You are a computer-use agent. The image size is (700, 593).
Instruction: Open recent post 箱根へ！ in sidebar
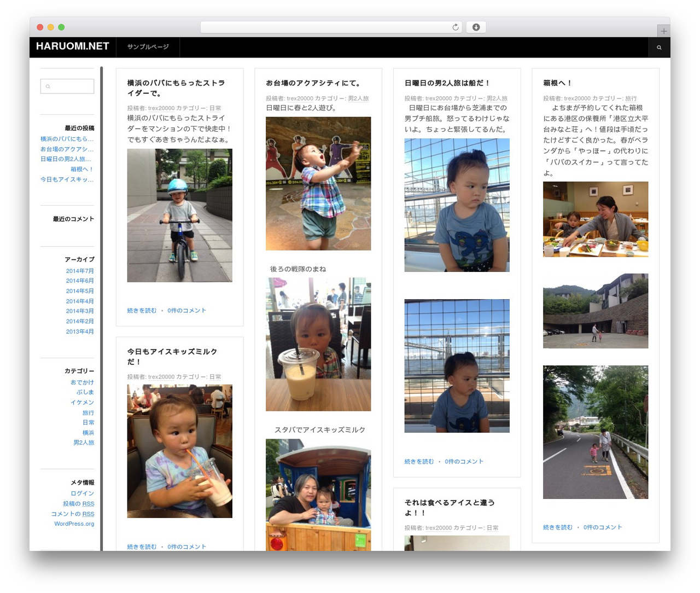coord(82,170)
